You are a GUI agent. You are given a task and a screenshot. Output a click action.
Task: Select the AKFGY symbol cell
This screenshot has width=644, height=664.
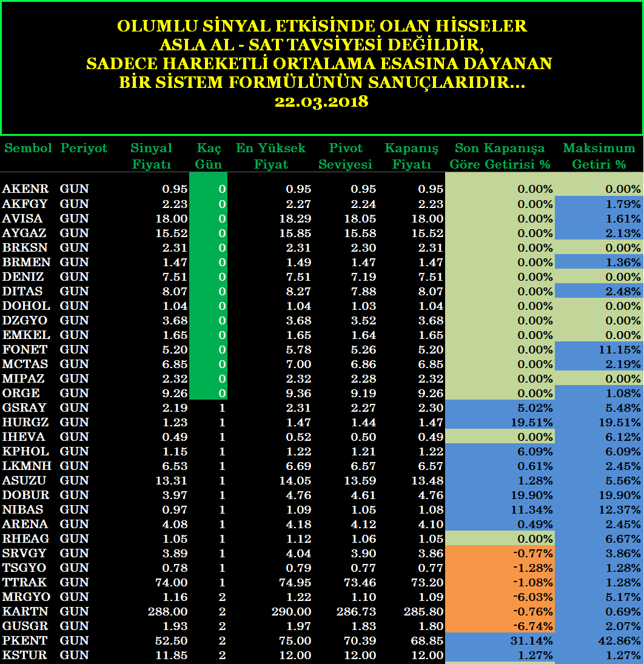click(x=25, y=204)
